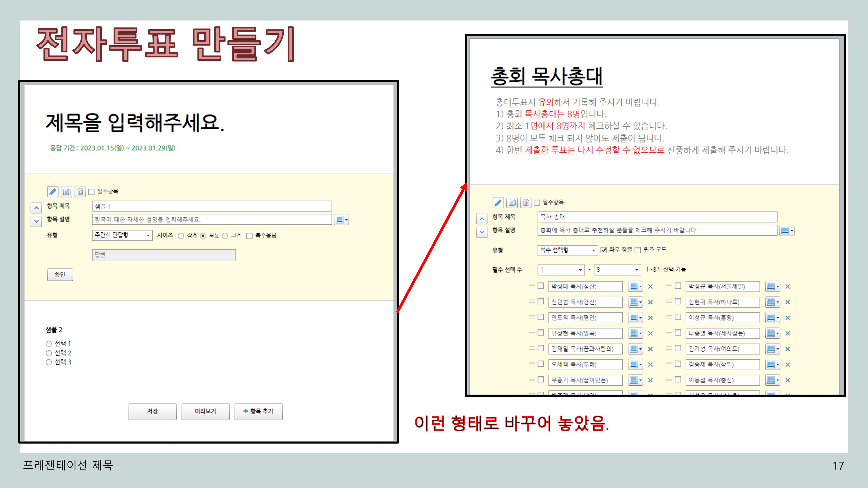Click the 저장 button
The image size is (868, 488).
[152, 411]
